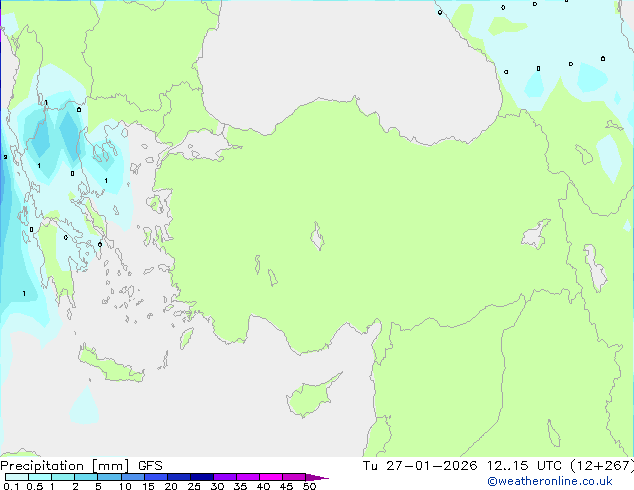Select the purple swatch between 30 and 35
This screenshot has width=634, height=490.
click(x=225, y=477)
